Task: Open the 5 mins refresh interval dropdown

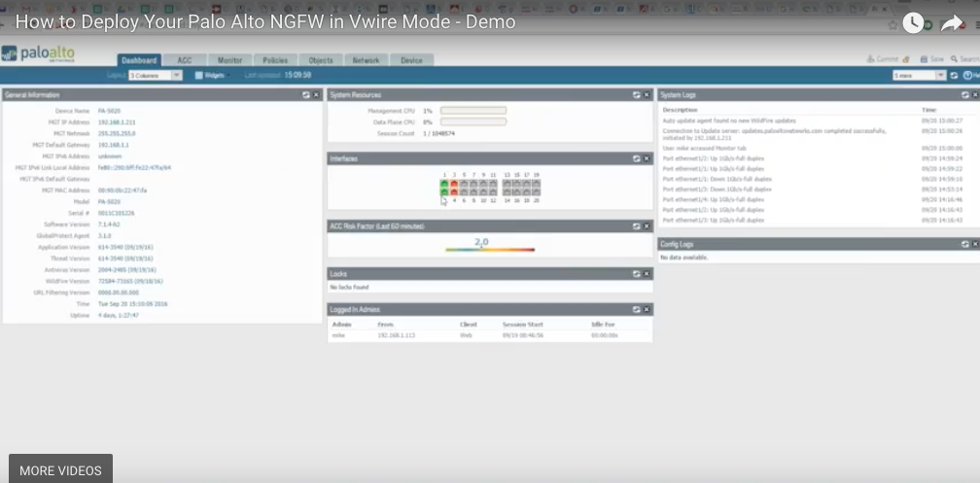Action: (919, 76)
